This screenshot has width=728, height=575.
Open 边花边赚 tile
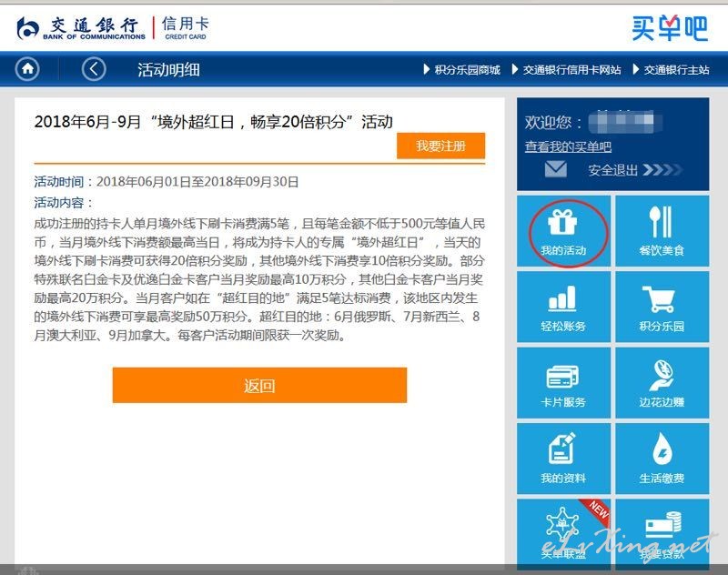click(662, 383)
